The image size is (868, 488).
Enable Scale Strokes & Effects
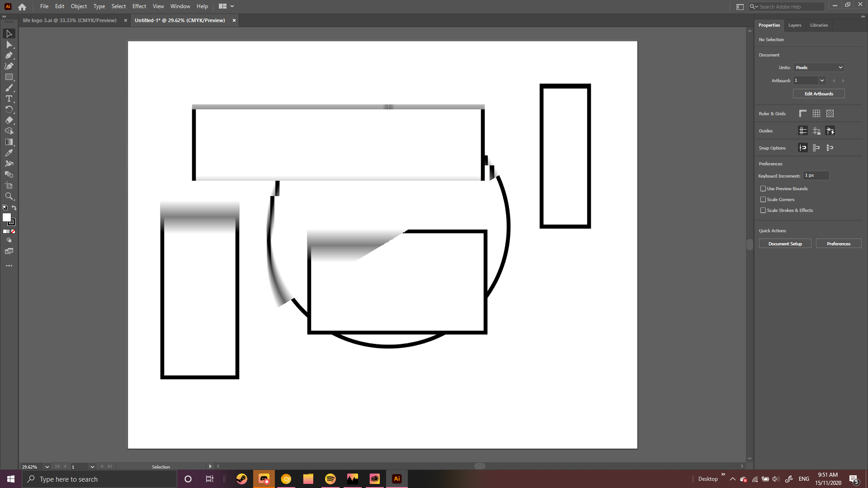coord(764,210)
